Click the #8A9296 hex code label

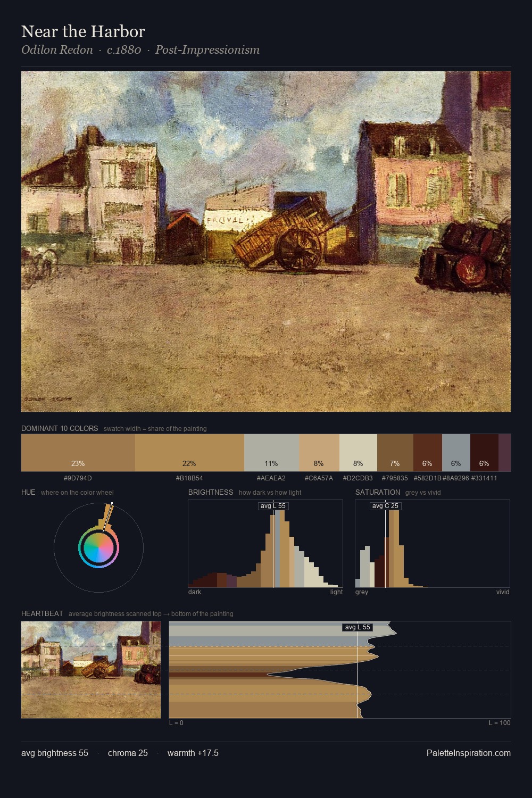pyautogui.click(x=456, y=478)
